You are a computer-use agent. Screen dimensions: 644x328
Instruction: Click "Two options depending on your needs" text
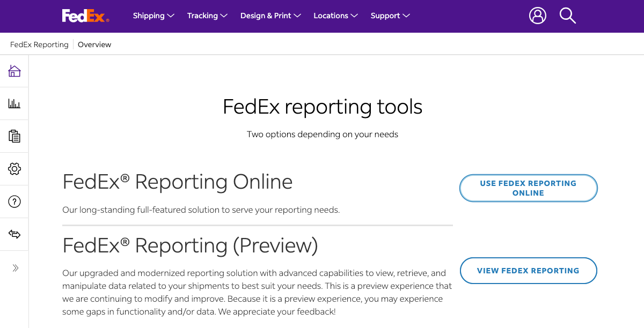[x=323, y=134]
